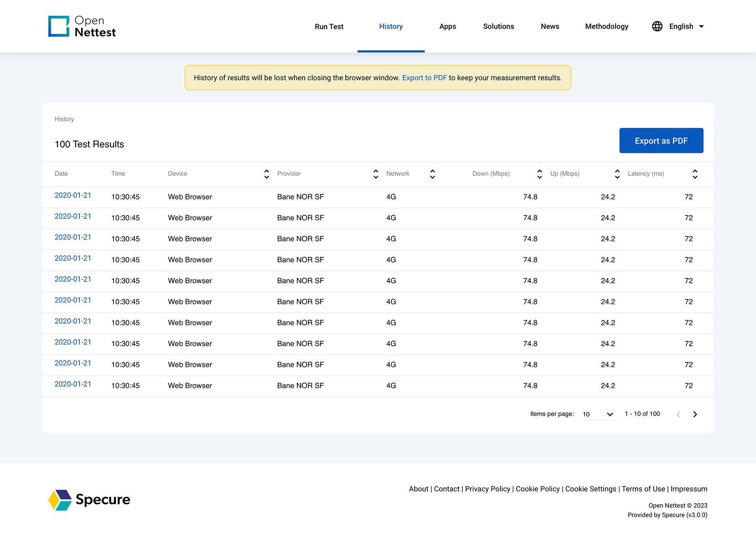Sort table by Network column arrows
Image resolution: width=756 pixels, height=537 pixels.
tap(432, 174)
